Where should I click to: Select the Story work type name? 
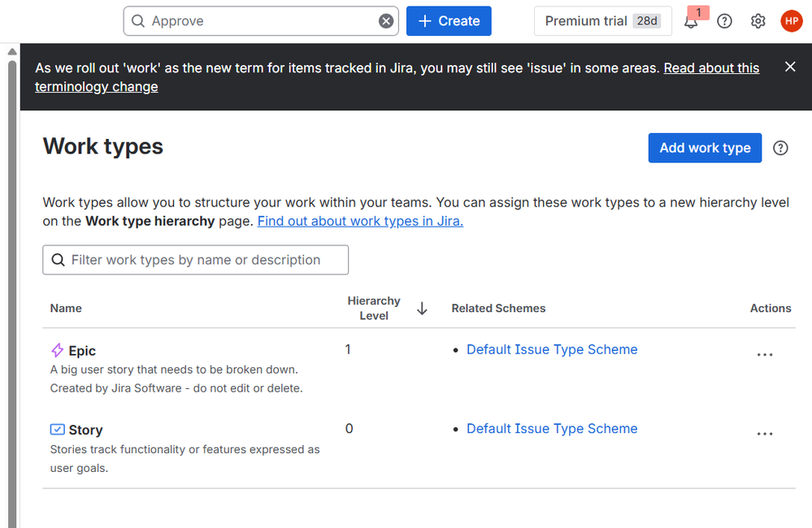pyautogui.click(x=86, y=431)
